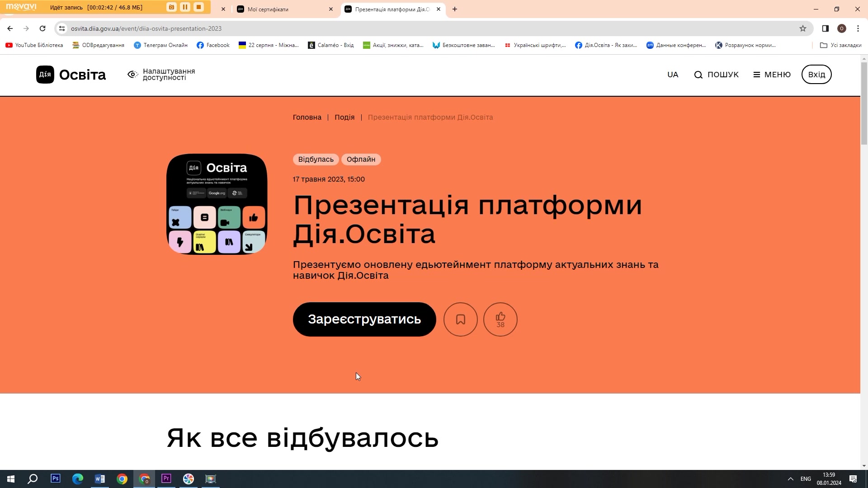Click the Вхід login button
This screenshot has height=488, width=868.
point(816,75)
